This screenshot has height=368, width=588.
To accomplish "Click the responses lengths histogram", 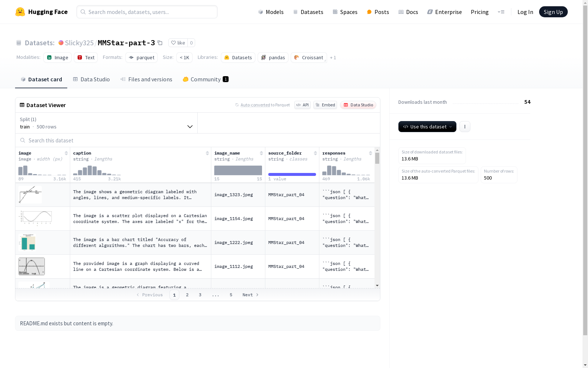I will pyautogui.click(x=346, y=170).
